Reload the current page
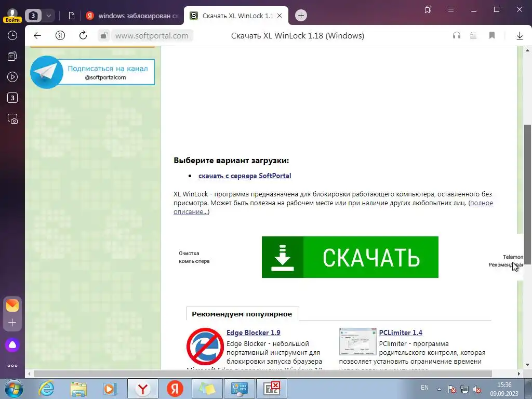The width and height of the screenshot is (532, 399). click(x=83, y=36)
